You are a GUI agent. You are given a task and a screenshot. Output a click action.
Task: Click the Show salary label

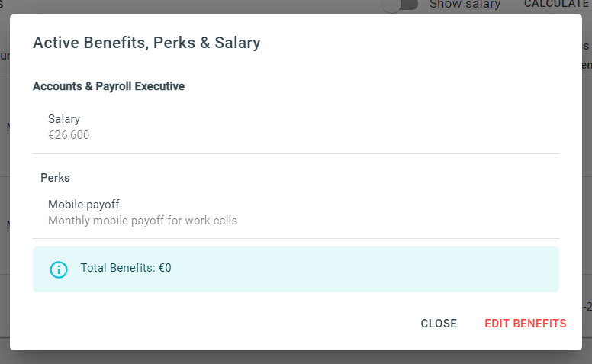click(465, 5)
